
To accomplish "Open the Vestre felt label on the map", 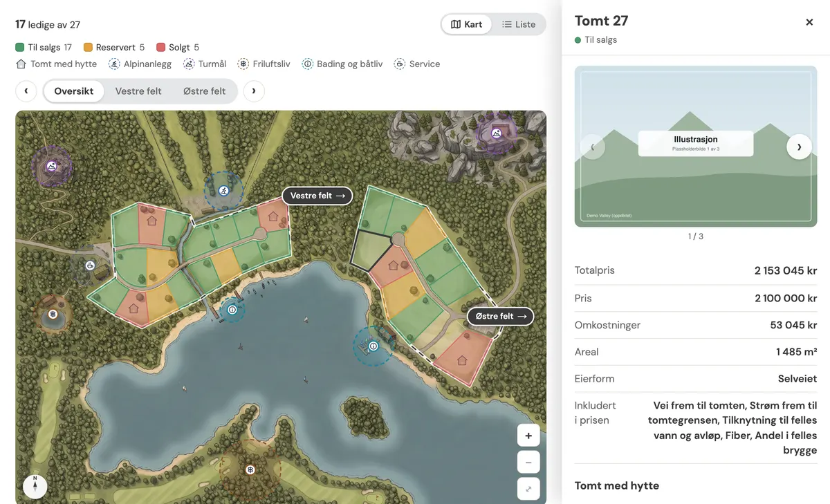I will [317, 196].
